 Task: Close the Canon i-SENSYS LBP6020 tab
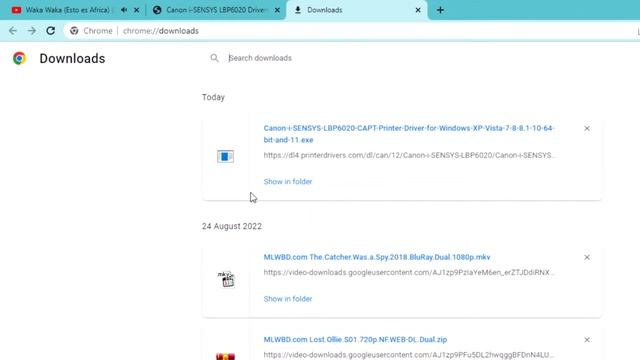277,10
